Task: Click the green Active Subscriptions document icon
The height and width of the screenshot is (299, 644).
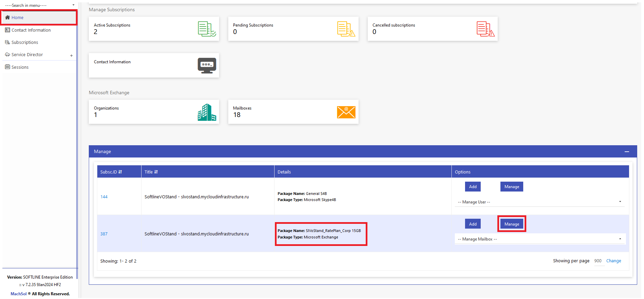Action: pyautogui.click(x=207, y=29)
